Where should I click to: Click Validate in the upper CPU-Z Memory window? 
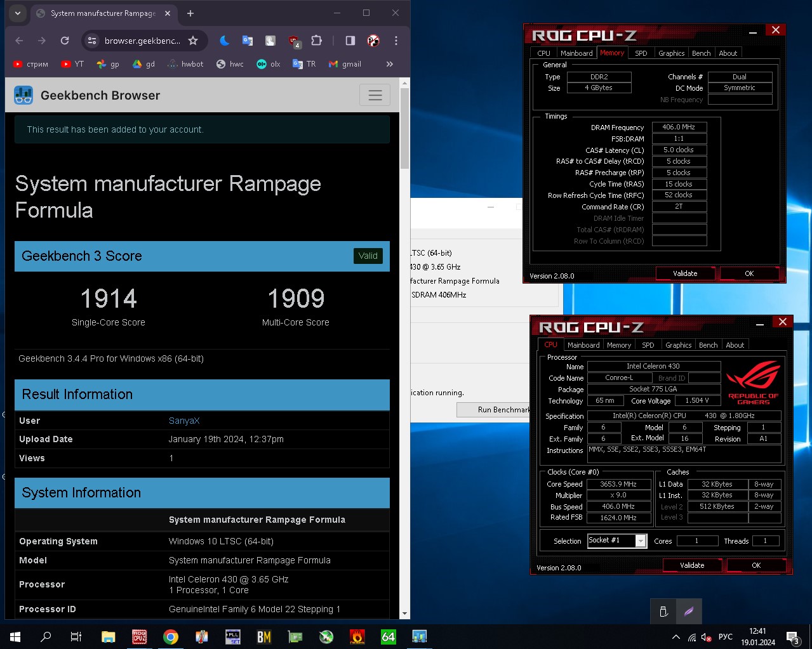point(685,273)
